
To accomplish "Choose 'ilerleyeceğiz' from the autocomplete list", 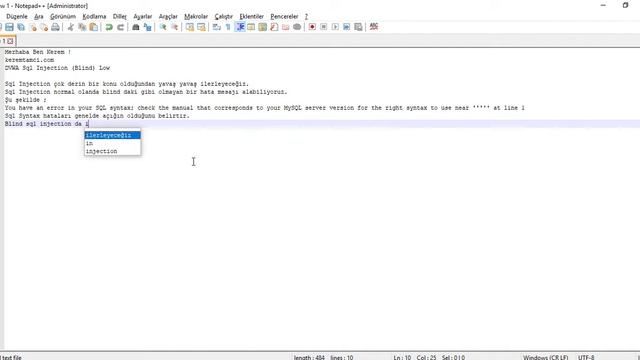I will tap(112, 135).
